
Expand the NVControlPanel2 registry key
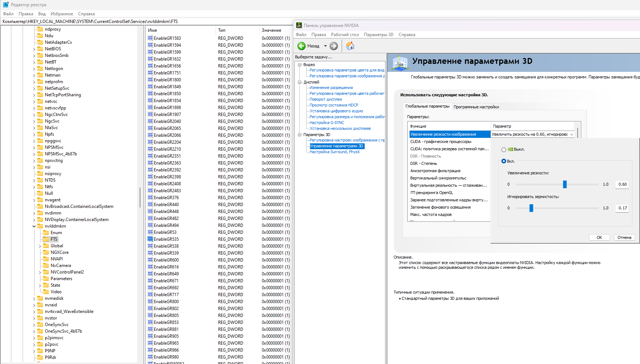point(40,272)
